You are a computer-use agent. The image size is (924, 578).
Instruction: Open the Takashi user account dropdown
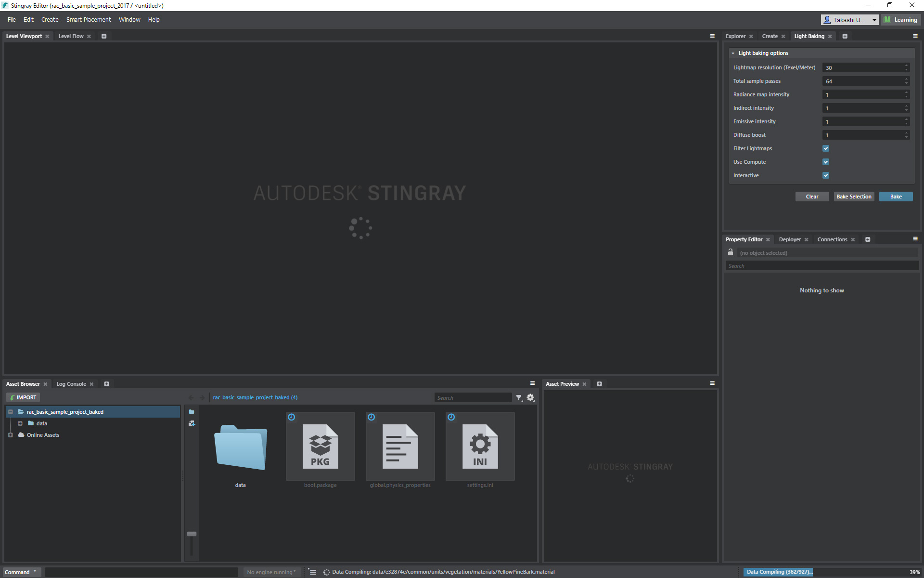[874, 20]
